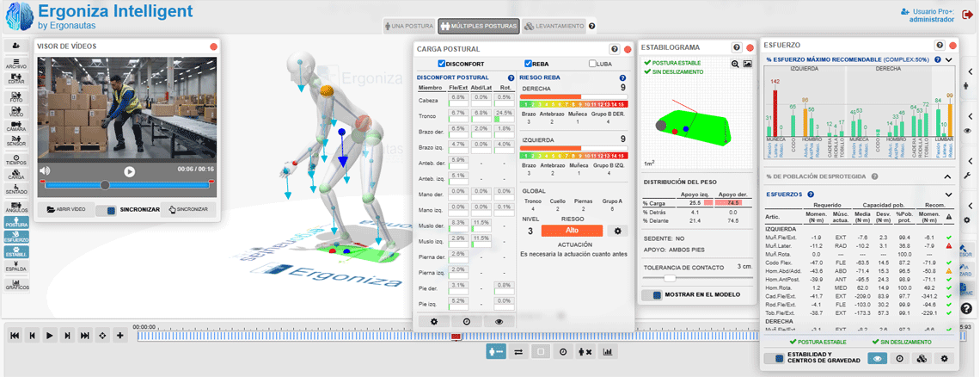
Task: Click the person-with-X button below timeline
Action: tap(585, 352)
